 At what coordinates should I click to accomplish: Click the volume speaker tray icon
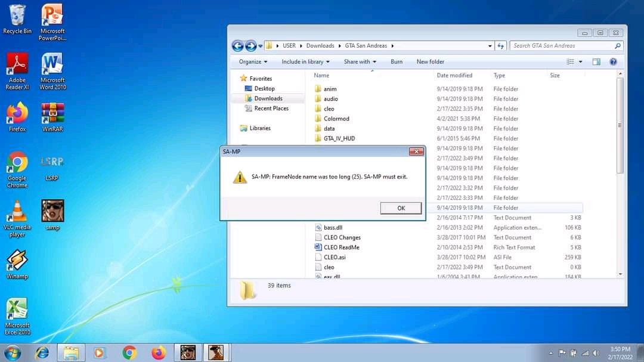click(596, 353)
